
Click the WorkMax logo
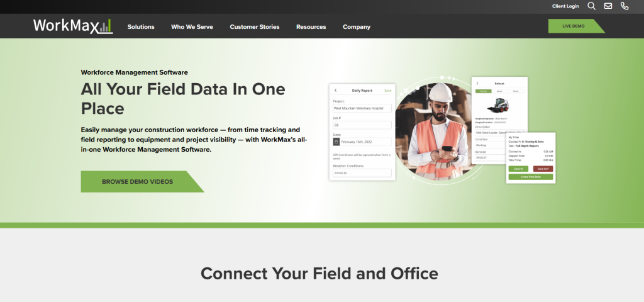(73, 26)
